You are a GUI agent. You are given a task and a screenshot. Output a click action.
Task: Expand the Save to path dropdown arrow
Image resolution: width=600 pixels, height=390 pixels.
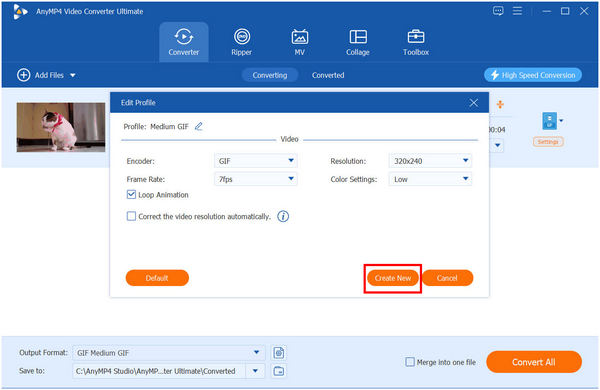pos(255,371)
